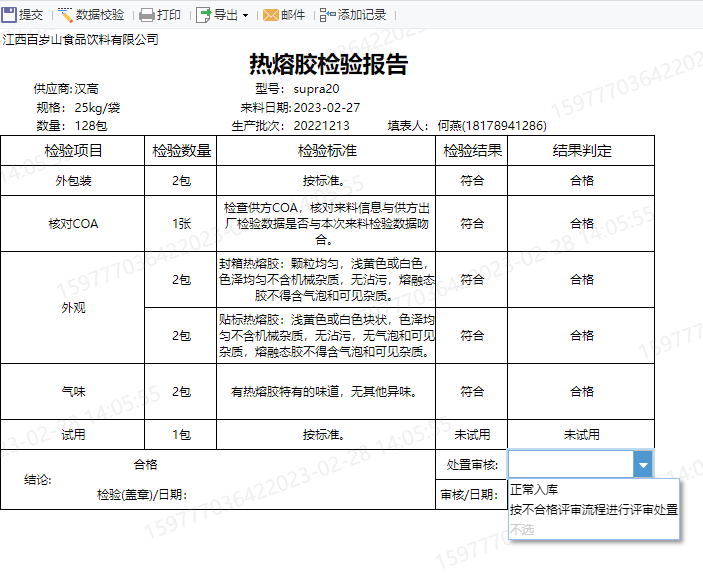This screenshot has height=576, width=703.
Task: Expand the 导出 dropdown arrow
Action: tap(246, 16)
